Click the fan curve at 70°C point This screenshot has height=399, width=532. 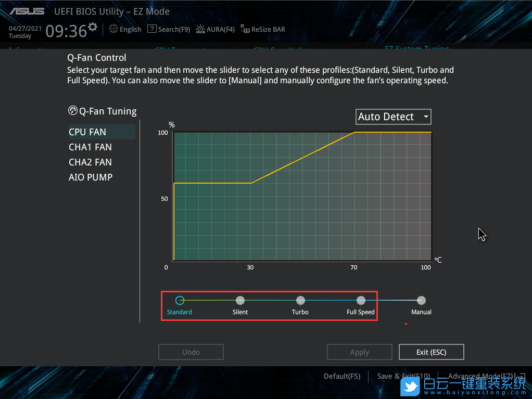pyautogui.click(x=354, y=132)
